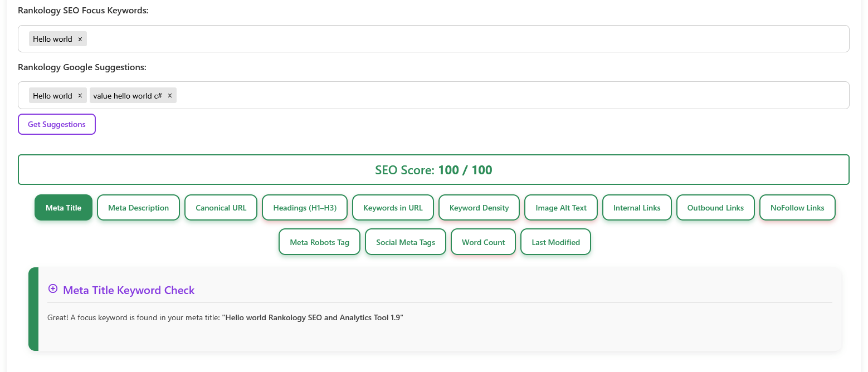Open the Meta Description tab
The height and width of the screenshot is (372, 868).
[138, 208]
